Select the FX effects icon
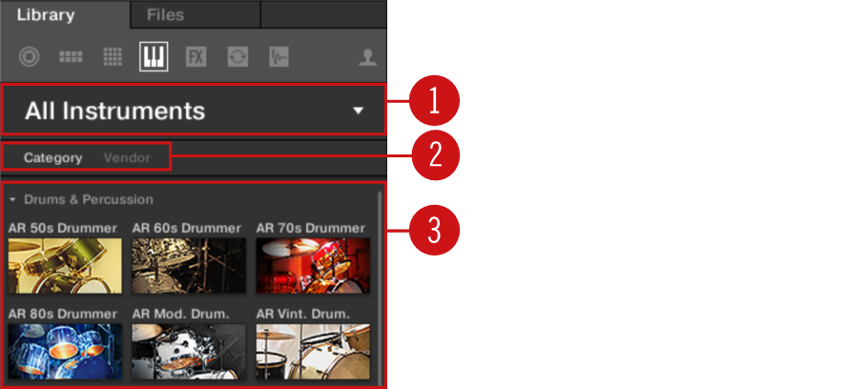Screen dimensions: 868x389 pyautogui.click(x=196, y=57)
